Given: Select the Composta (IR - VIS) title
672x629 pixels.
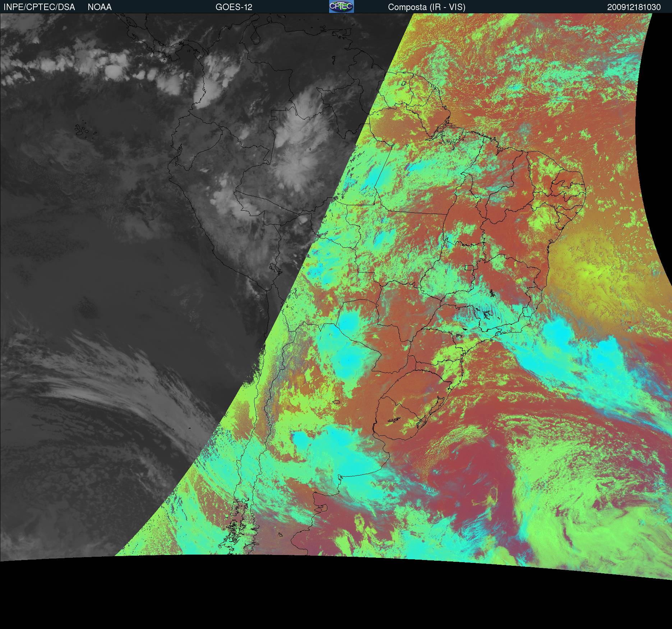Looking at the screenshot, I should [x=427, y=8].
